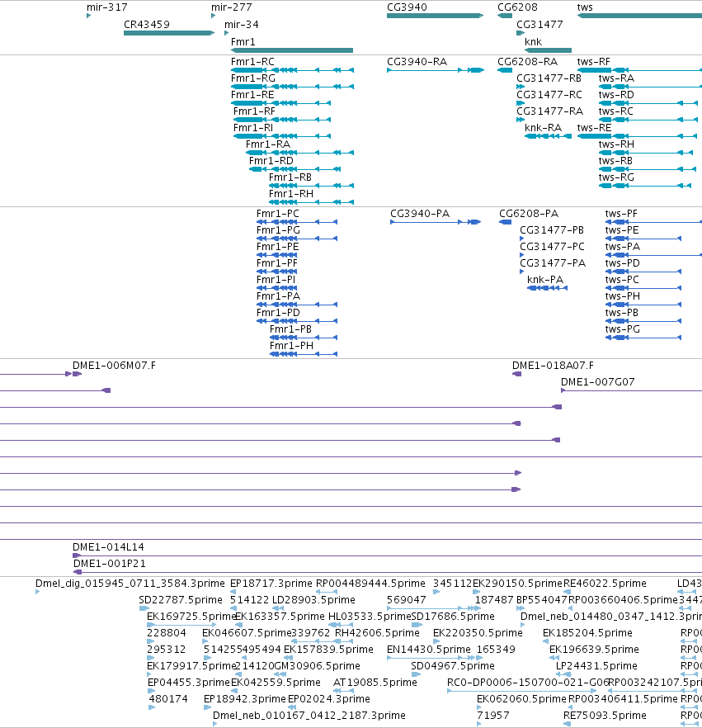
Task: Select RE46022.5prime EST label
Action: coord(605,583)
